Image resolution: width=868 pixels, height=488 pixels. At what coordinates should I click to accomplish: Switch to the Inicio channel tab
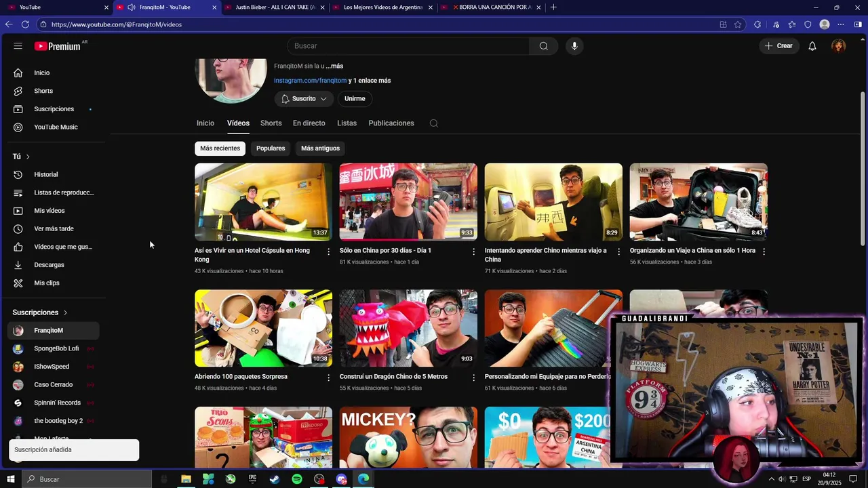coord(205,123)
